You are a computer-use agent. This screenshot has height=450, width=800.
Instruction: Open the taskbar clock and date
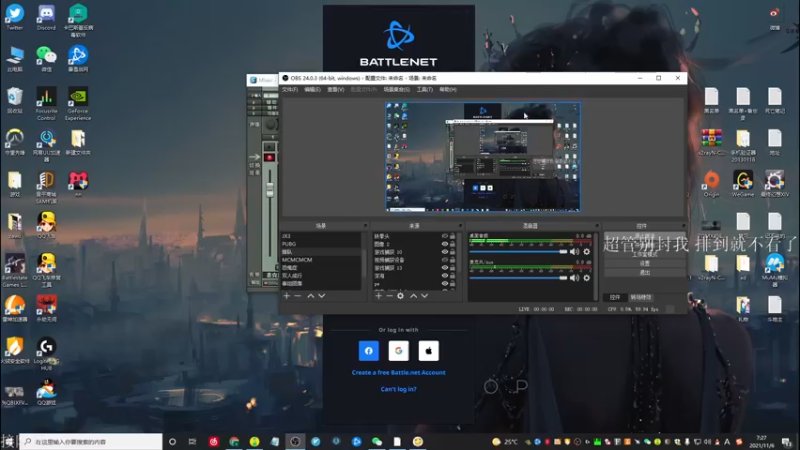762,441
